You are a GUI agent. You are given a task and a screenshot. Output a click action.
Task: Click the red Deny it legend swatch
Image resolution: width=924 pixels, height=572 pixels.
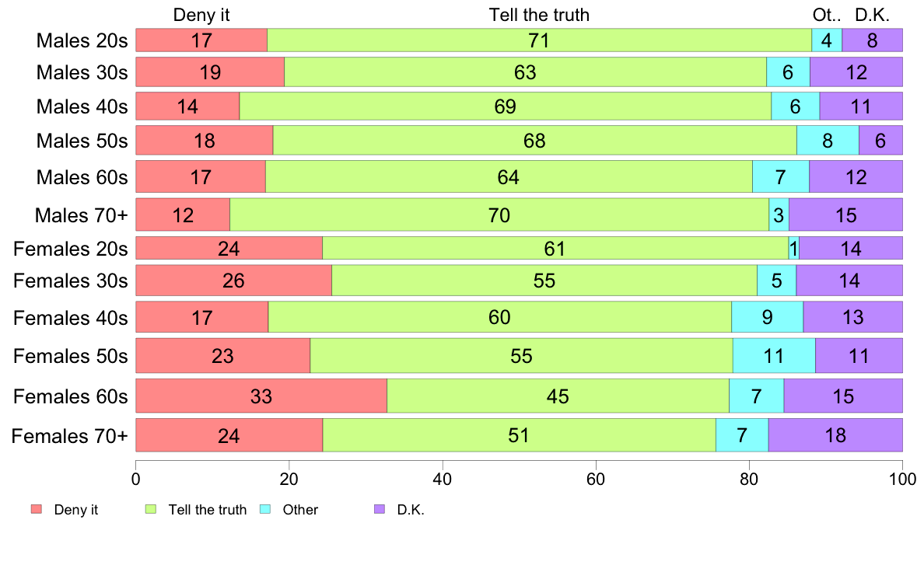point(36,510)
